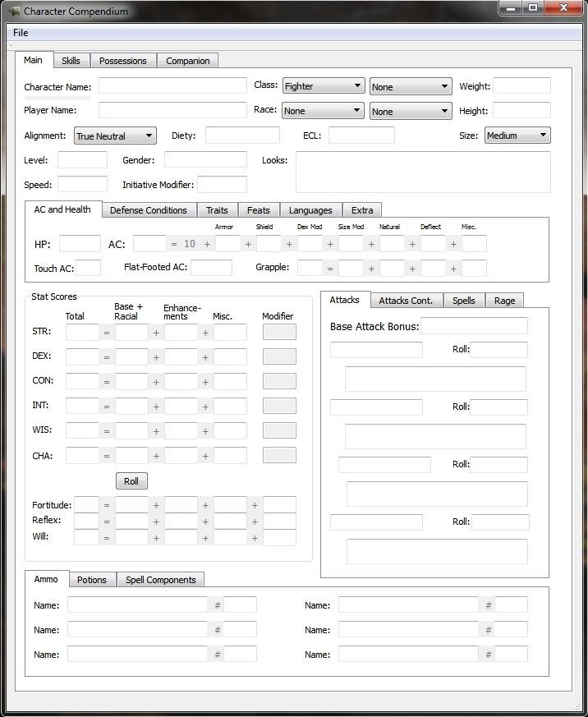Select the AC and Health tab
This screenshot has height=717, width=588.
[62, 209]
